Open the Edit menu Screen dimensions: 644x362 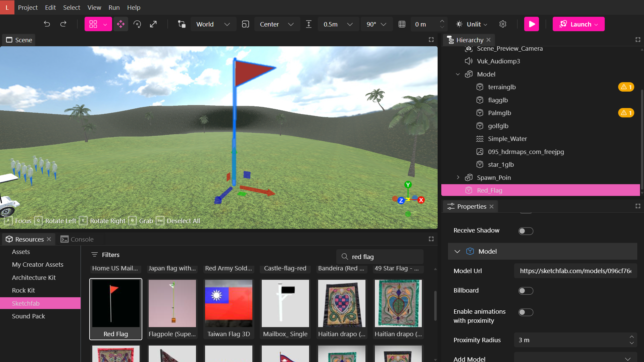coord(50,7)
